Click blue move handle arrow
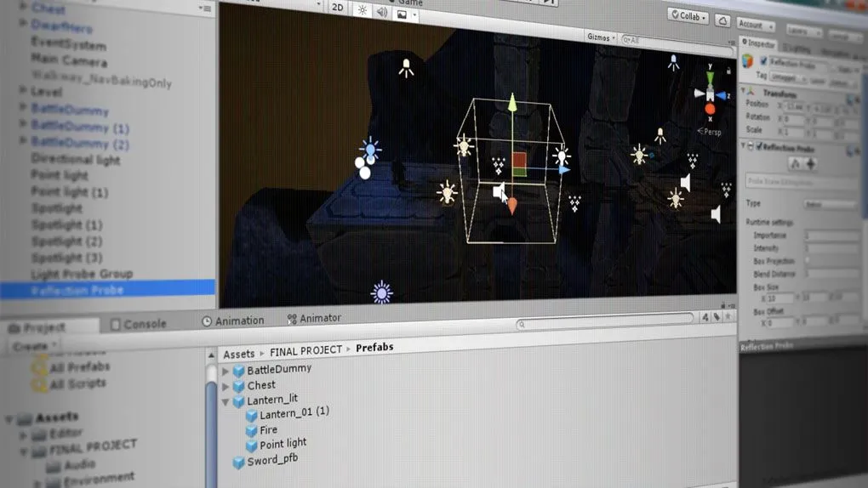The width and height of the screenshot is (868, 488). [563, 169]
